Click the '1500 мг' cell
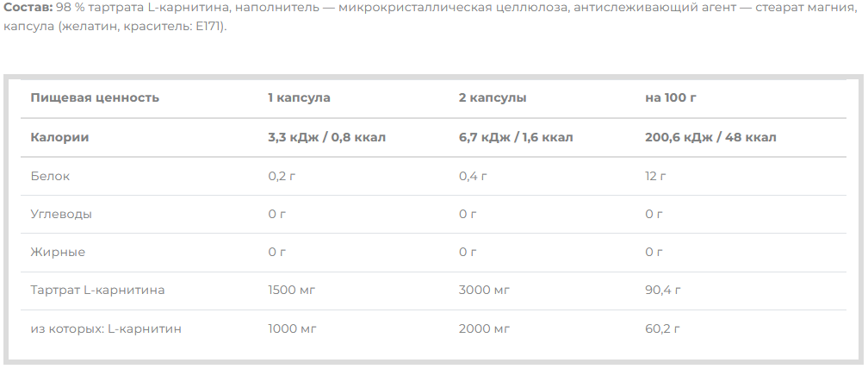This screenshot has height=369, width=868. click(x=292, y=291)
